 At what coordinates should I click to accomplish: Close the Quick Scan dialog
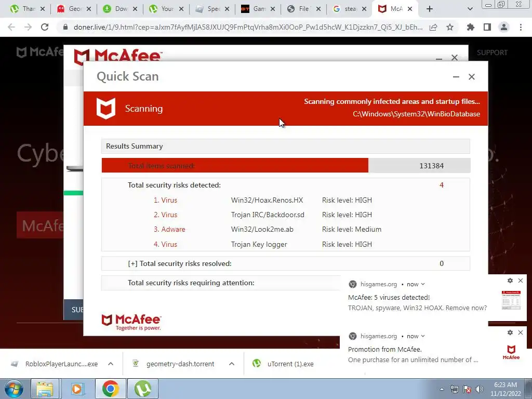(472, 77)
